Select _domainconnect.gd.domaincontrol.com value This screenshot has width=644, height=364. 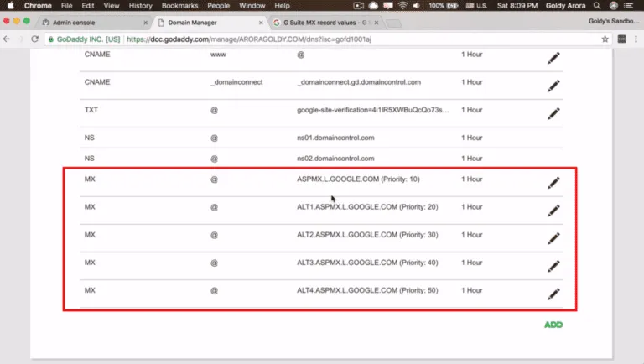click(359, 82)
